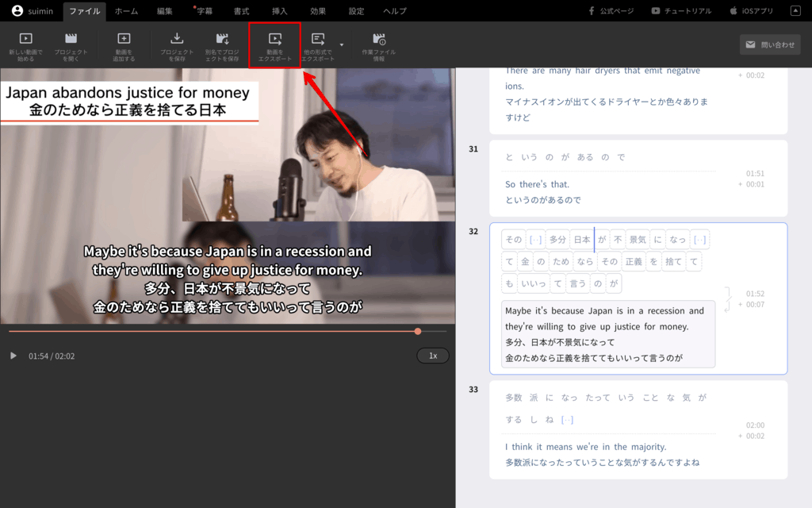Screen dimensions: 812x508
Task: Switch to the 編集 tab
Action: point(165,11)
